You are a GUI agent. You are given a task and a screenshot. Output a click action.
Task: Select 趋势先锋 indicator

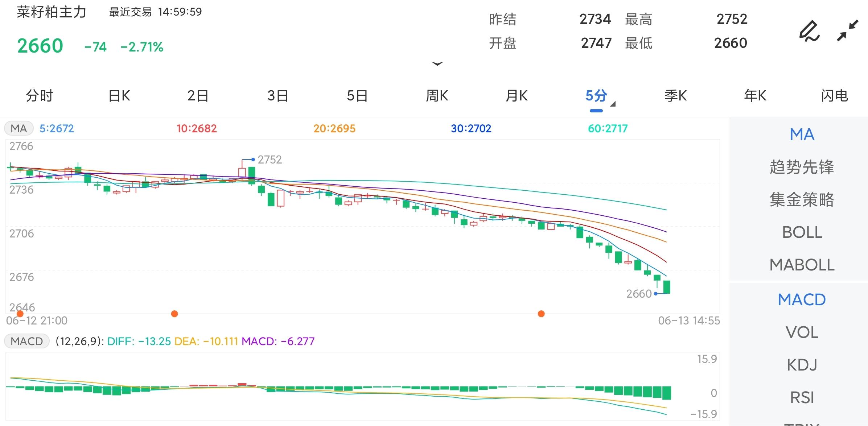pyautogui.click(x=802, y=167)
